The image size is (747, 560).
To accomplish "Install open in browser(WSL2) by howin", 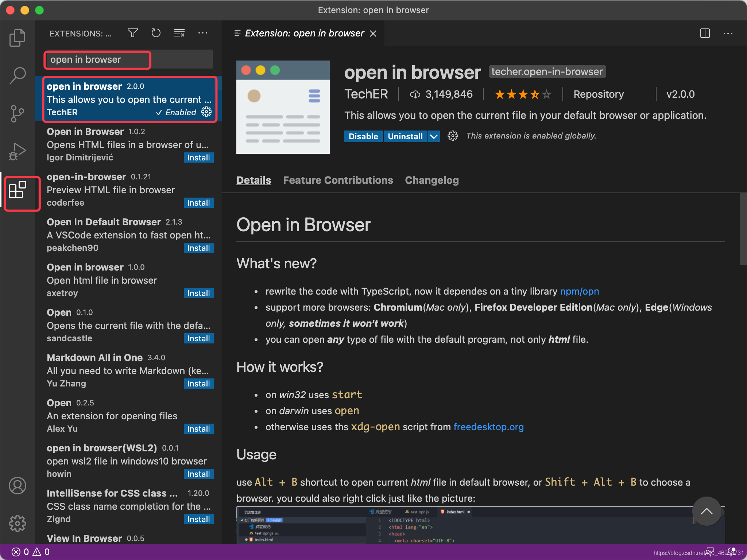I will pos(198,474).
